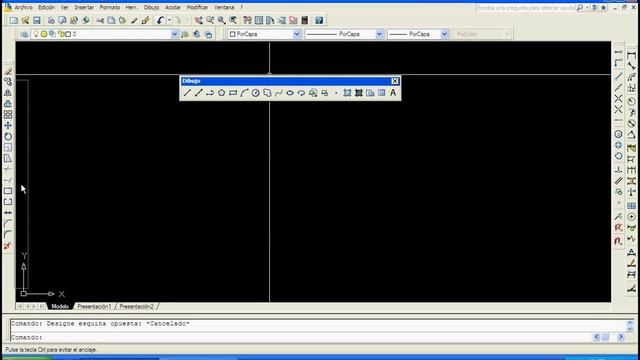
Task: Select the Arc tool in Dibujo toolbar
Action: pyautogui.click(x=244, y=93)
